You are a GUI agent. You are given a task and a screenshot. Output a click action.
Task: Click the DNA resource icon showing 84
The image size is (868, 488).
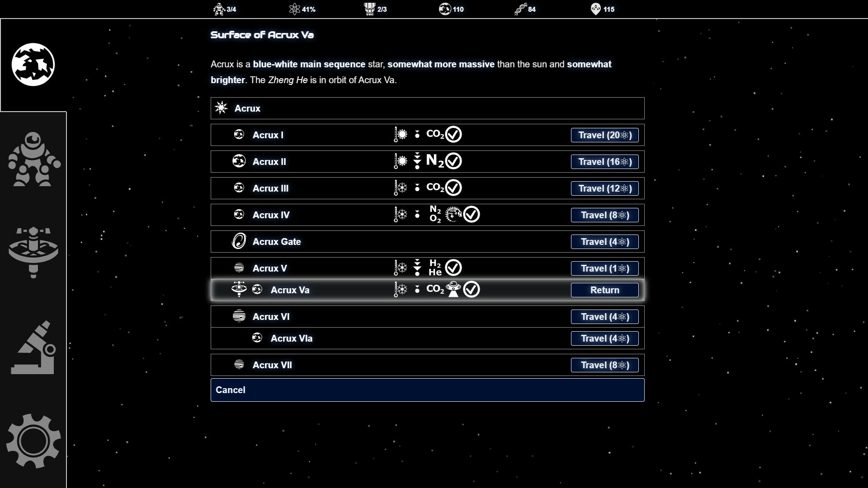[520, 9]
